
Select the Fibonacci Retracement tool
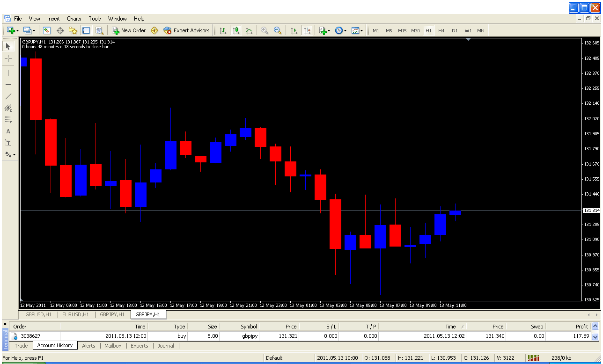click(x=8, y=120)
